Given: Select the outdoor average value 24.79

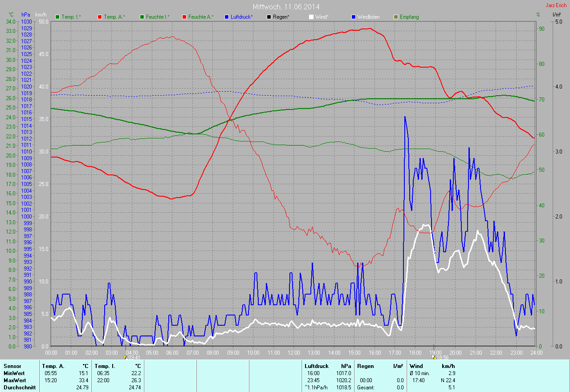Looking at the screenshot, I should [83, 388].
